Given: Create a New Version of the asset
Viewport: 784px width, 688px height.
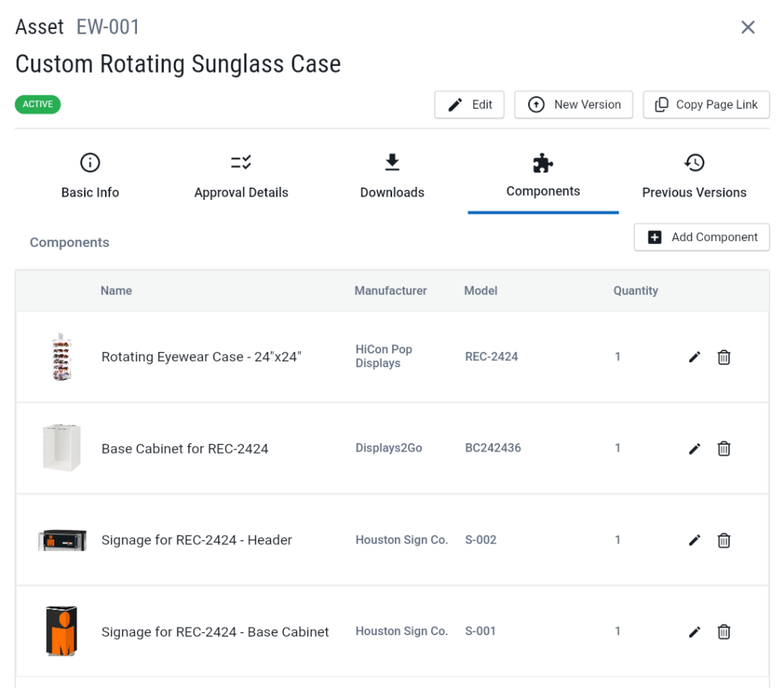Looking at the screenshot, I should (x=573, y=105).
